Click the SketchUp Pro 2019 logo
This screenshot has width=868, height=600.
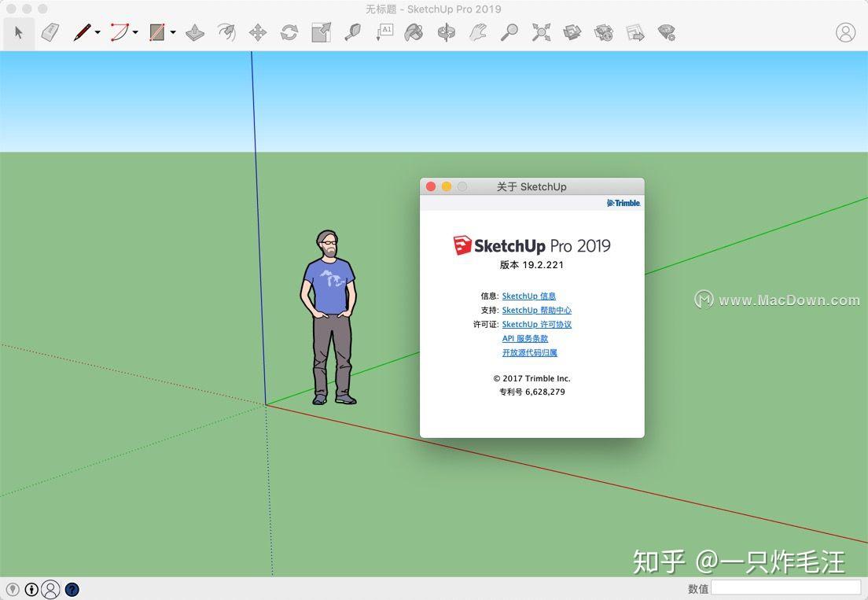(531, 246)
